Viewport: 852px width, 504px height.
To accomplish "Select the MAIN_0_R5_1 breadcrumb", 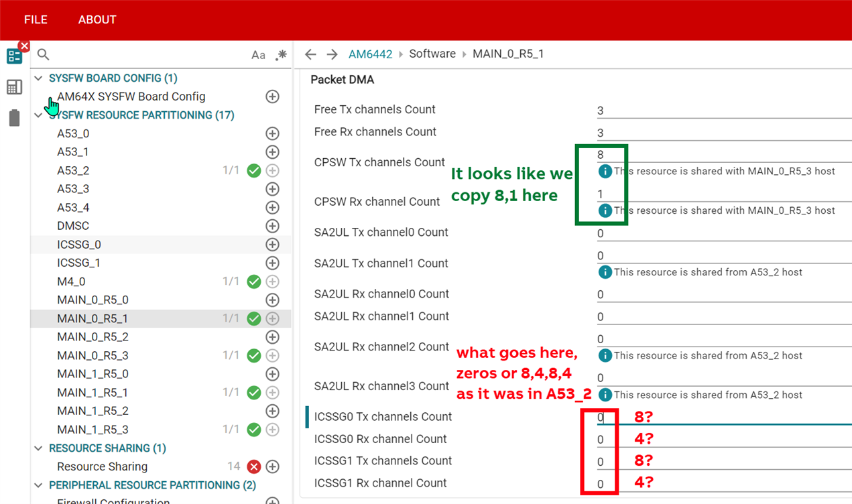I will 508,54.
